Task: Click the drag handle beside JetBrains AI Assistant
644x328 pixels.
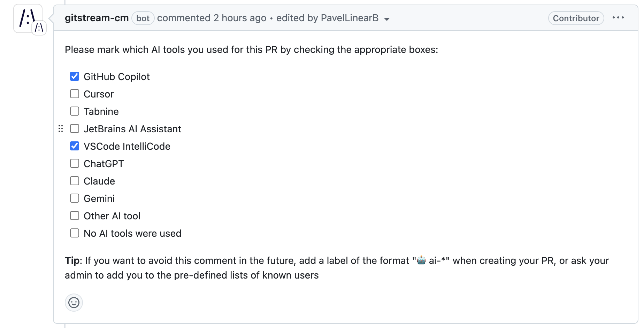Action: [61, 129]
